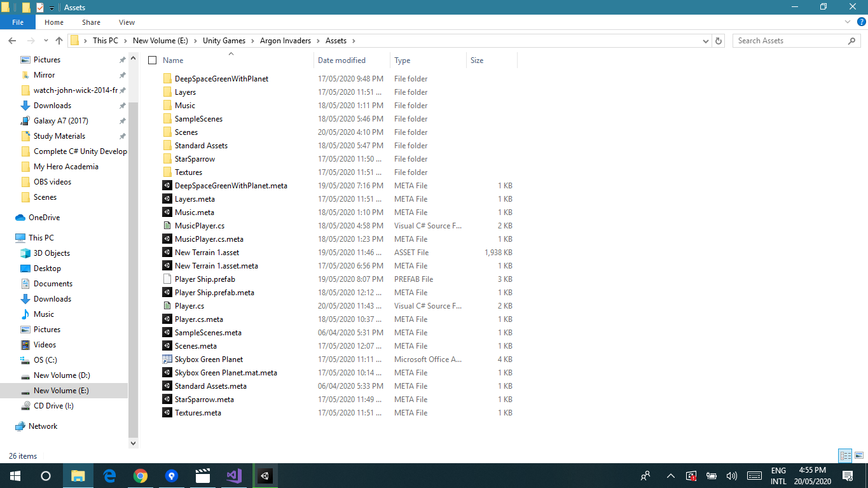Open the address bar history dropdown
This screenshot has width=868, height=488.
click(x=706, y=41)
